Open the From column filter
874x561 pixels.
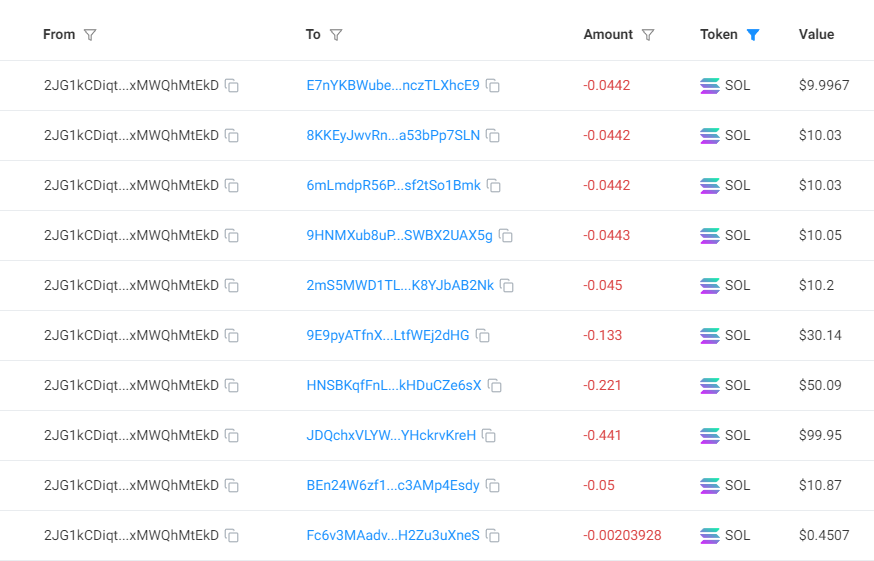click(x=90, y=35)
